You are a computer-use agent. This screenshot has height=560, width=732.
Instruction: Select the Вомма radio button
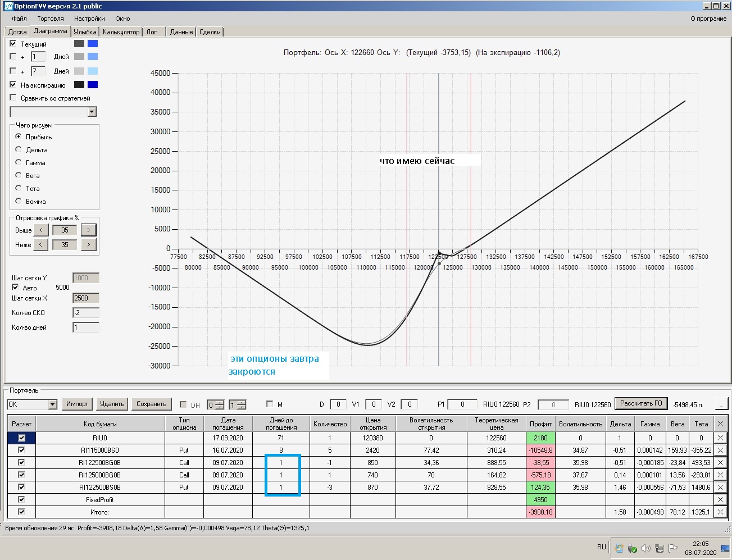tap(19, 201)
